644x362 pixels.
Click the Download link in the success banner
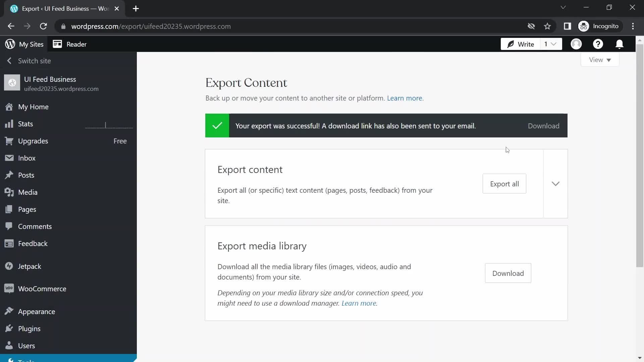pyautogui.click(x=543, y=126)
